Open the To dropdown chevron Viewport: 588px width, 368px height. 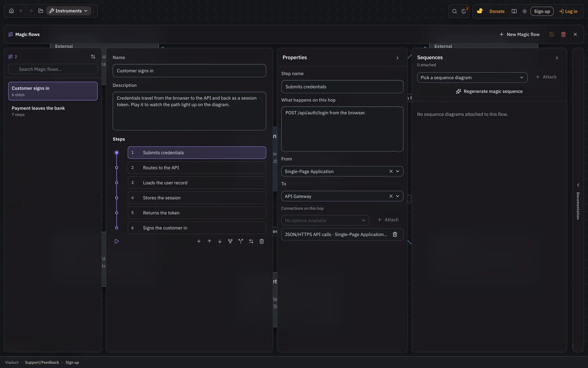tap(398, 196)
